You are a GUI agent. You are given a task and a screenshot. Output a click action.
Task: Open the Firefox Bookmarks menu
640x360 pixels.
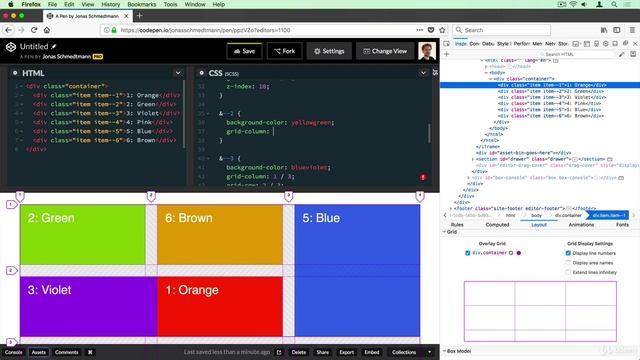point(142,4)
